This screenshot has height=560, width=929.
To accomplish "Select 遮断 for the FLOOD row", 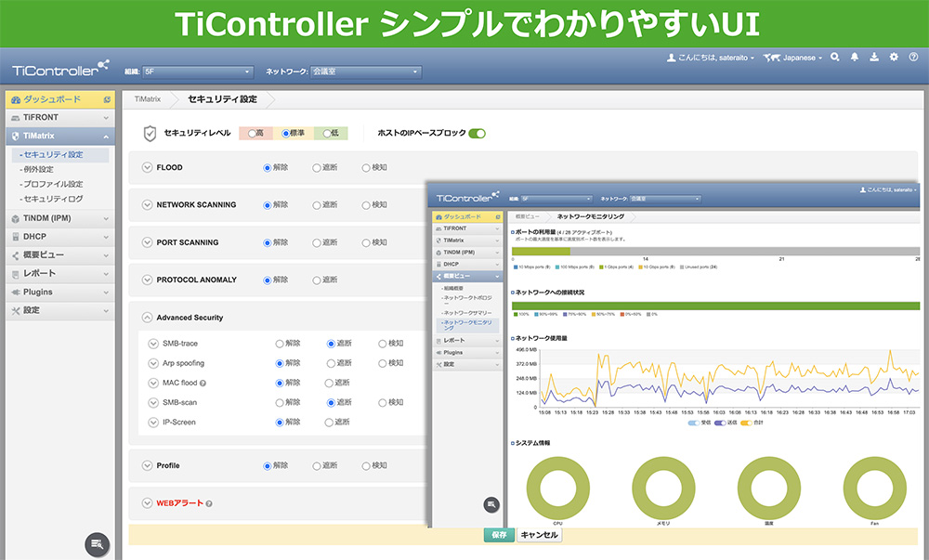I will 317,167.
